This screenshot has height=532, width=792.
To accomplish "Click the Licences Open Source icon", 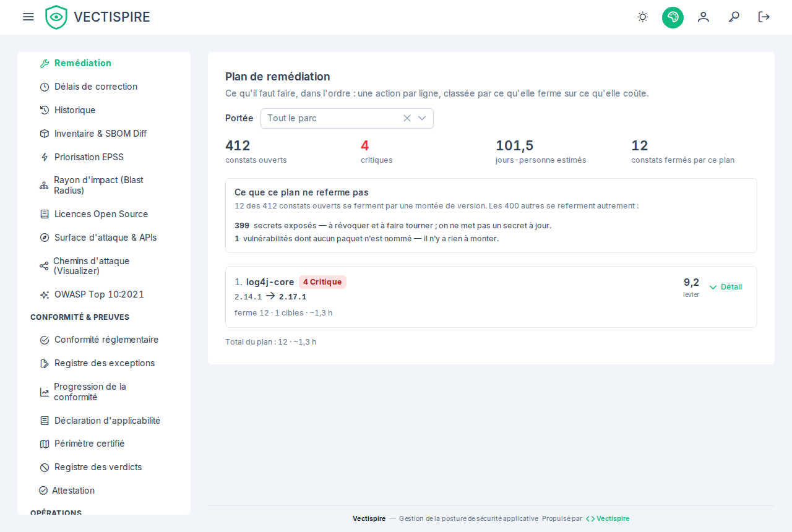I will [45, 214].
